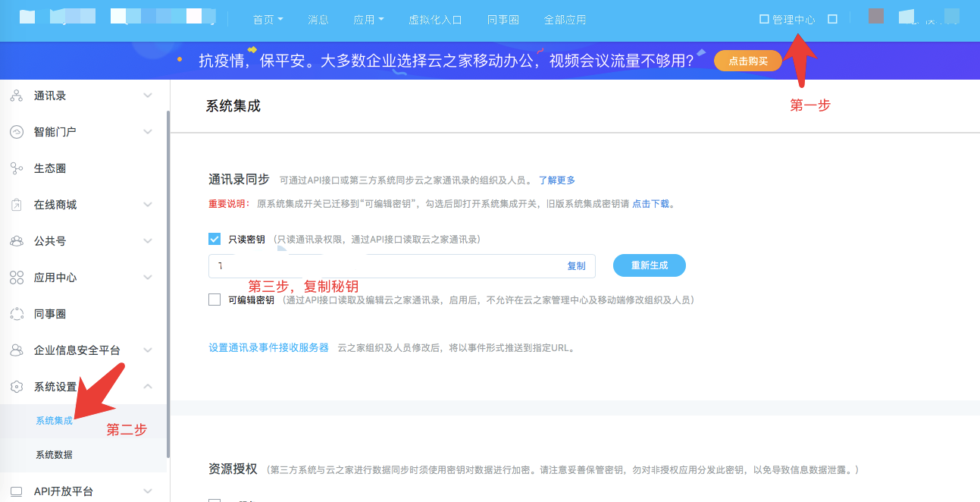Go to 消息 in top nav
Image resolution: width=980 pixels, height=502 pixels.
pos(318,20)
